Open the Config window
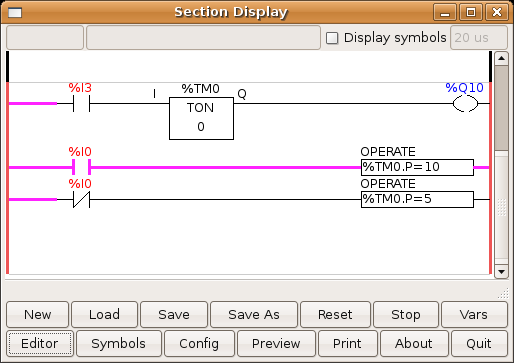The height and width of the screenshot is (363, 514). (199, 343)
